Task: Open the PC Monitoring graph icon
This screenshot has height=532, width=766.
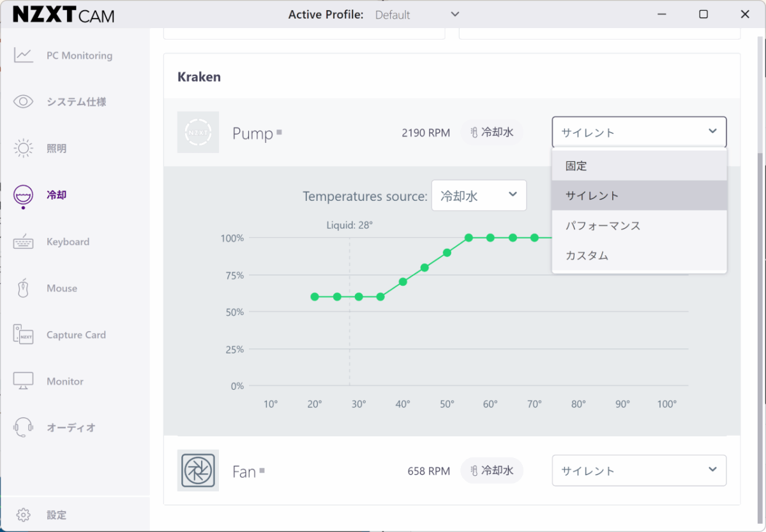Action: click(24, 55)
